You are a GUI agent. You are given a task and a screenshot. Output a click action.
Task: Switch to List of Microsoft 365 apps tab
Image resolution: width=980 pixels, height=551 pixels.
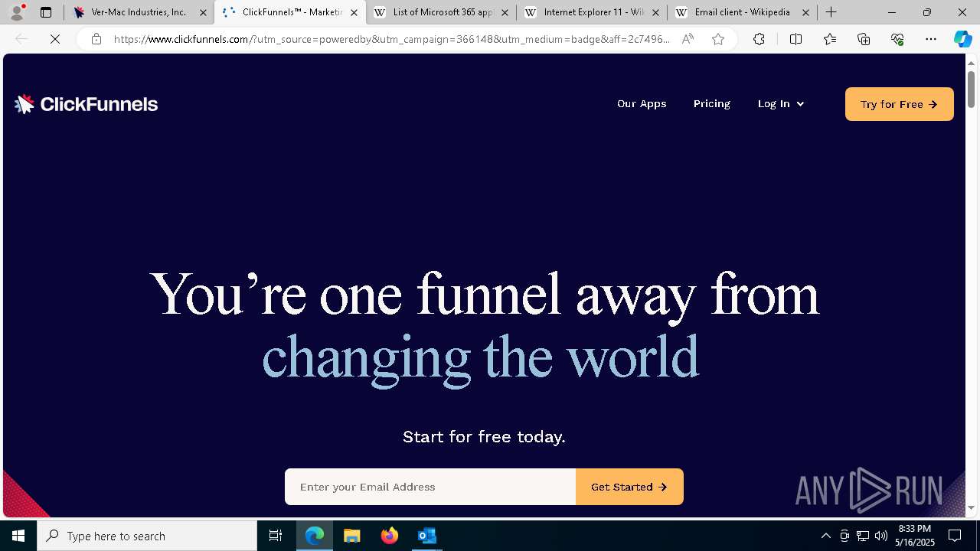pyautogui.click(x=440, y=12)
